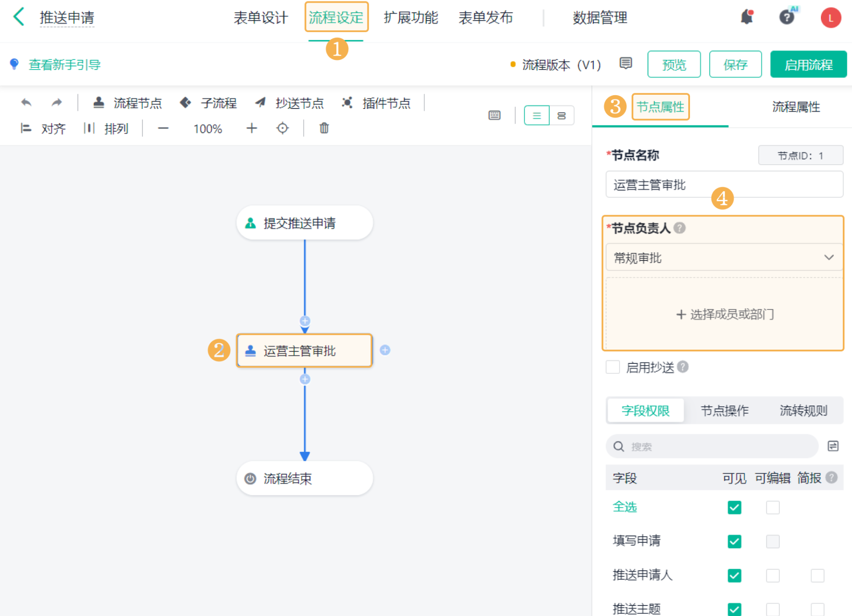Select the 流程结束 node
Viewport: 852px width, 616px height.
305,478
